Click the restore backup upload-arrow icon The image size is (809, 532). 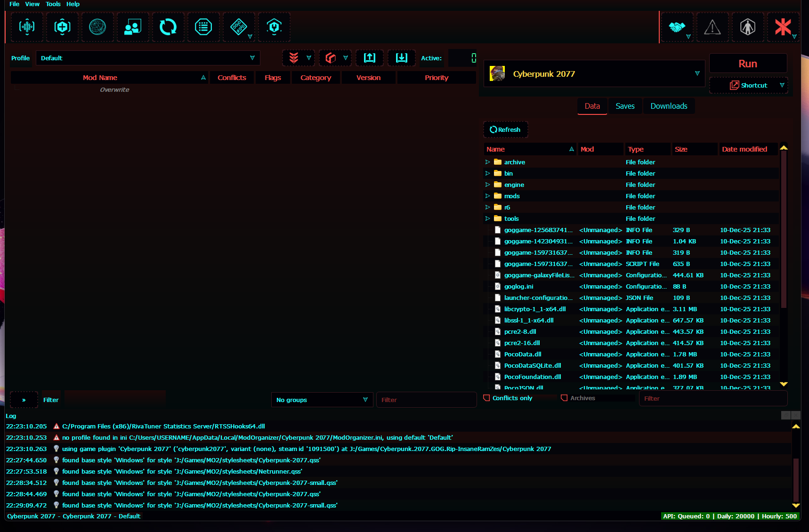tap(370, 58)
